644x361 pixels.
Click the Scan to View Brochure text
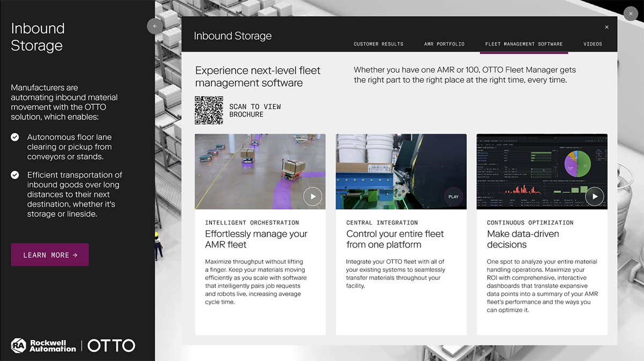coord(255,111)
